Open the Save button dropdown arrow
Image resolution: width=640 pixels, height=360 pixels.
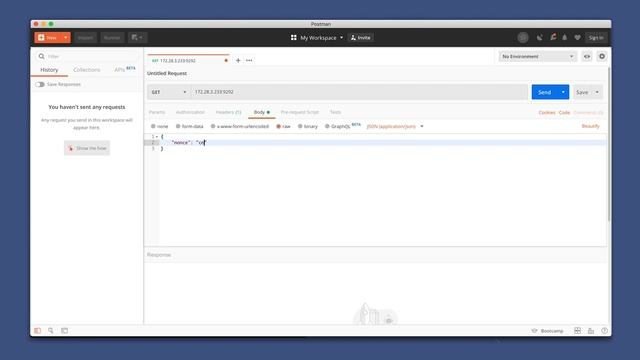(x=597, y=92)
